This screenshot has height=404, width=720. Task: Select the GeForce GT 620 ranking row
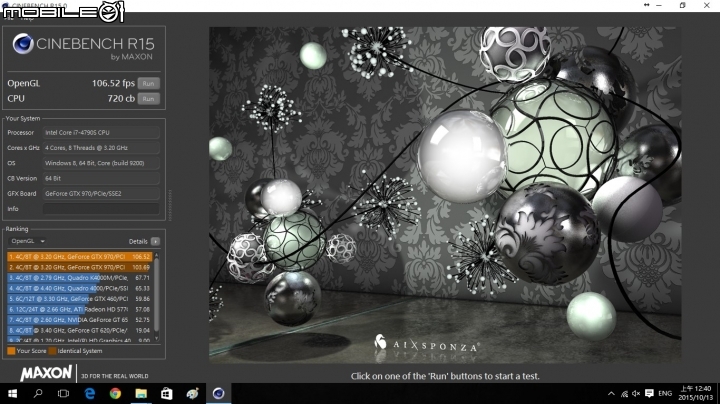[80, 331]
